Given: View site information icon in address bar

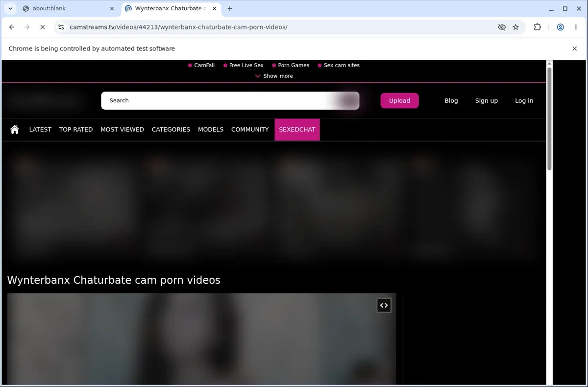Looking at the screenshot, I should point(60,27).
